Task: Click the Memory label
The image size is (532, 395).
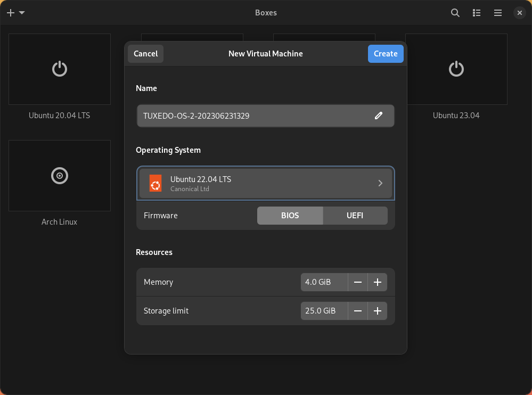Action: pos(158,282)
